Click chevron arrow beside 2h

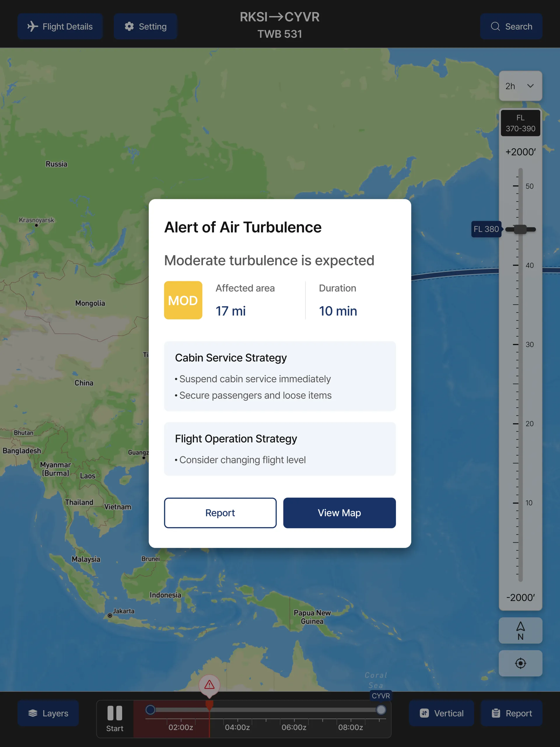tap(530, 86)
